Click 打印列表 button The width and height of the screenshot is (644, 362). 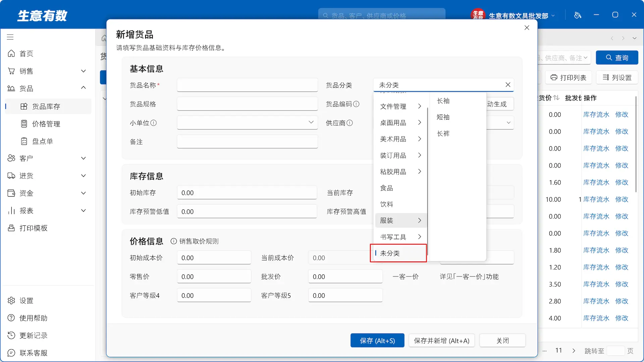point(569,77)
